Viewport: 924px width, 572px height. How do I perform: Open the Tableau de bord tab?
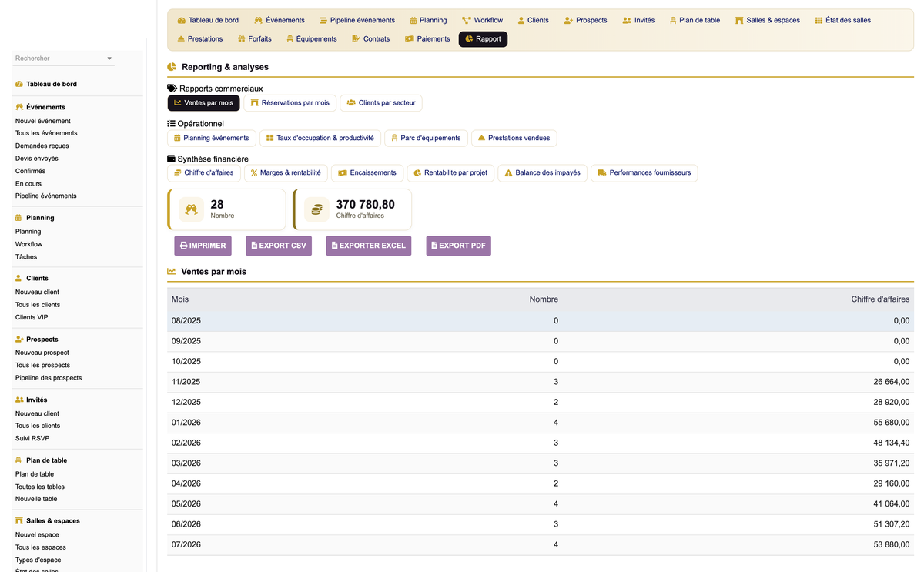[208, 20]
